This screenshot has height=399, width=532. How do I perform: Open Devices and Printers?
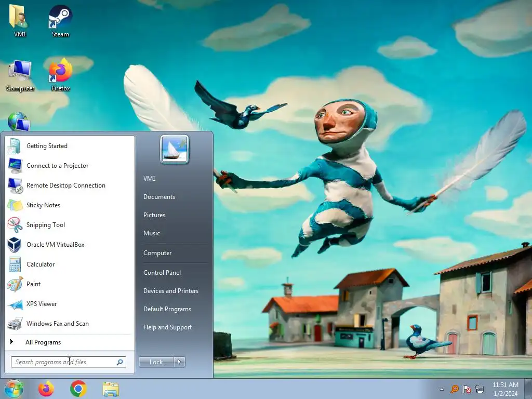(x=170, y=291)
